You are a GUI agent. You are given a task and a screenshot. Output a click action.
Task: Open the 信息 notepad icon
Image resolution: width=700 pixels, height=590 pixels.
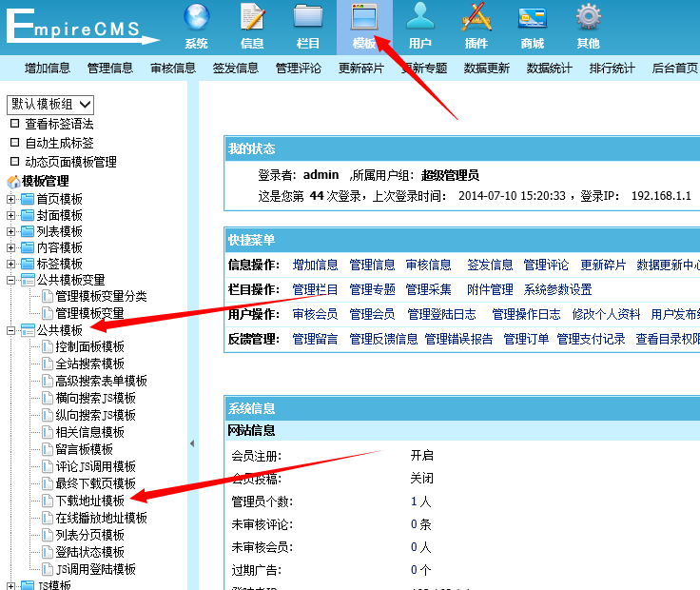pyautogui.click(x=252, y=17)
